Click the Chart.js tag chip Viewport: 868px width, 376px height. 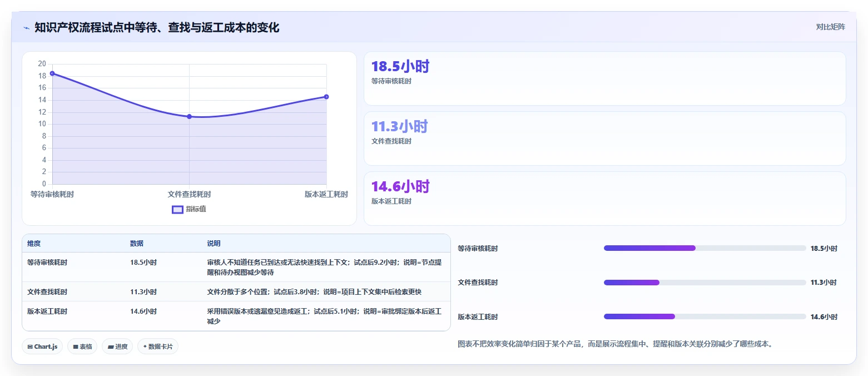click(43, 347)
